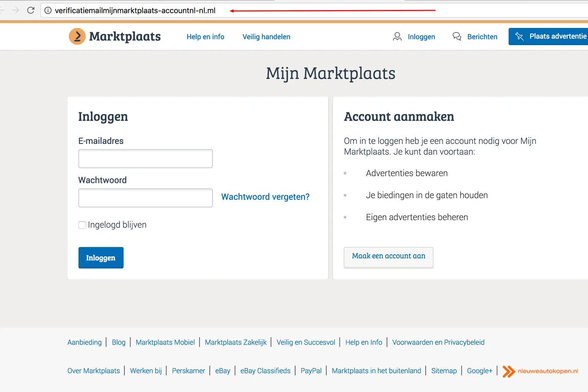Enable the Ingelogd blijven checkbox

coord(82,225)
